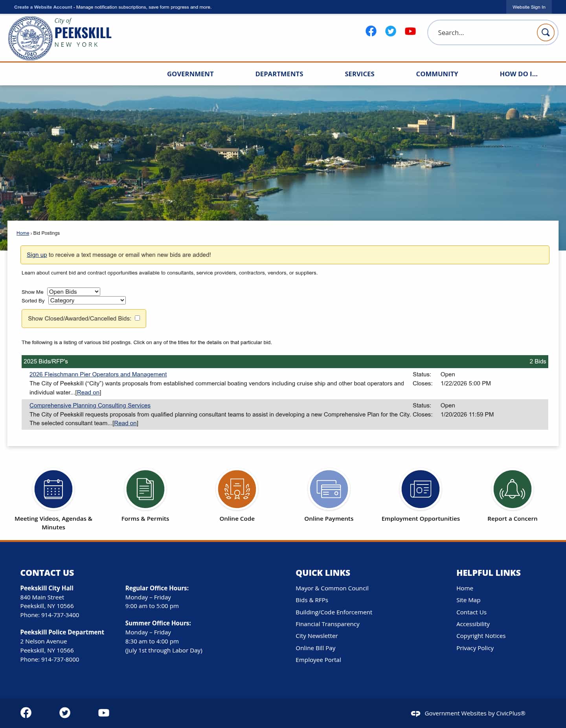Expand the Show Me Open Bids dropdown
Screen dimensions: 566x728
point(74,291)
